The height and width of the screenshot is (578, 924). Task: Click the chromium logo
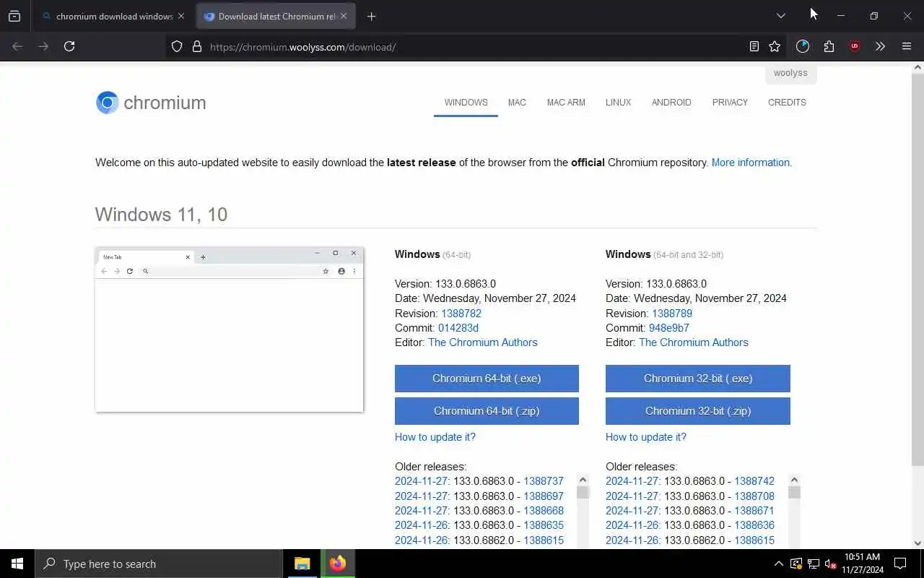tap(151, 103)
